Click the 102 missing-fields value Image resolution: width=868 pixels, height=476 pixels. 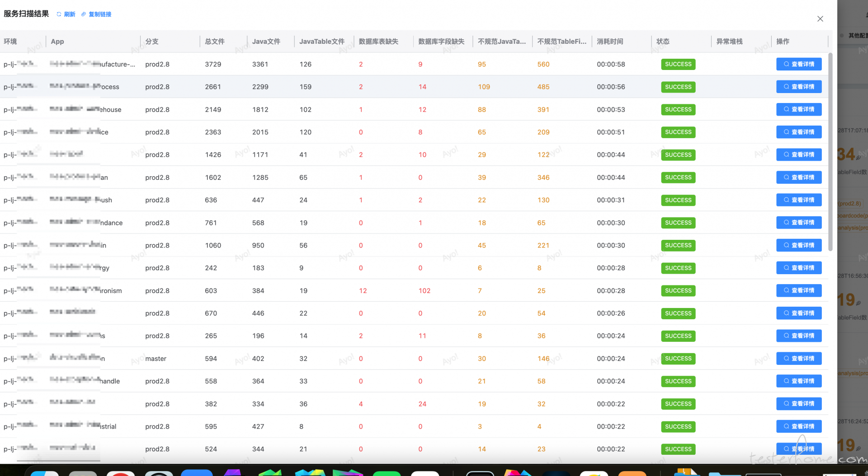coord(425,290)
